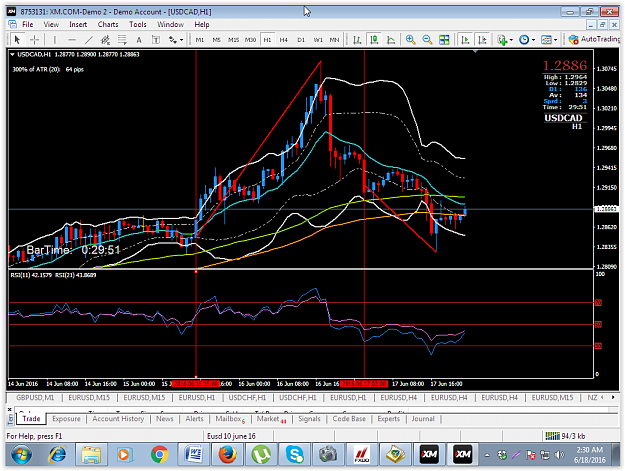The height and width of the screenshot is (471, 625).
Task: Open Firefox from the taskbar
Action: 227,455
